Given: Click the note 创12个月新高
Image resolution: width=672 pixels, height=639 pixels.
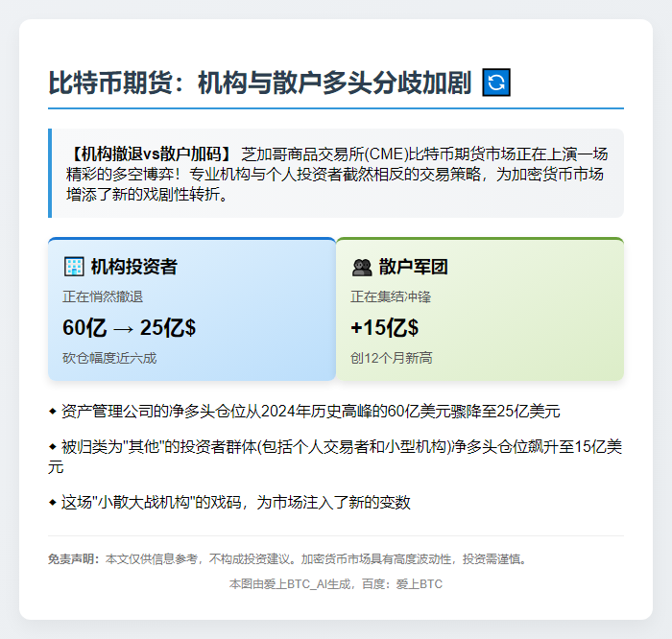Looking at the screenshot, I should pos(392,358).
